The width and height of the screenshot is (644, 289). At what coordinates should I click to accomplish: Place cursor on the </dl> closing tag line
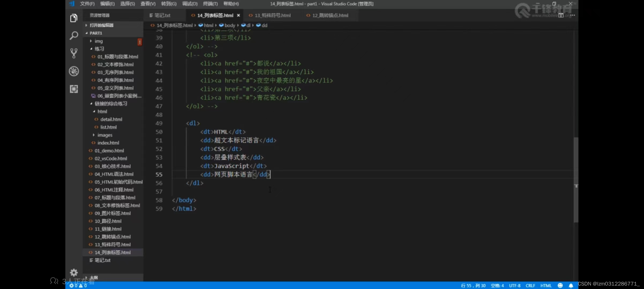click(195, 183)
